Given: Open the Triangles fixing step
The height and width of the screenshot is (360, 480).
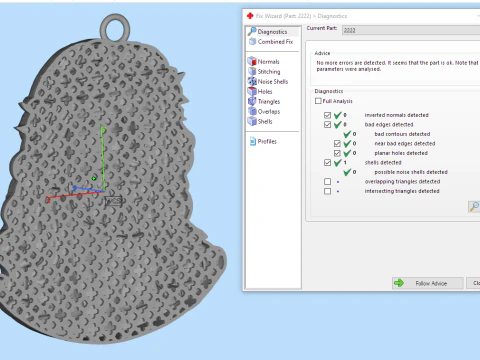Looking at the screenshot, I should (264, 102).
